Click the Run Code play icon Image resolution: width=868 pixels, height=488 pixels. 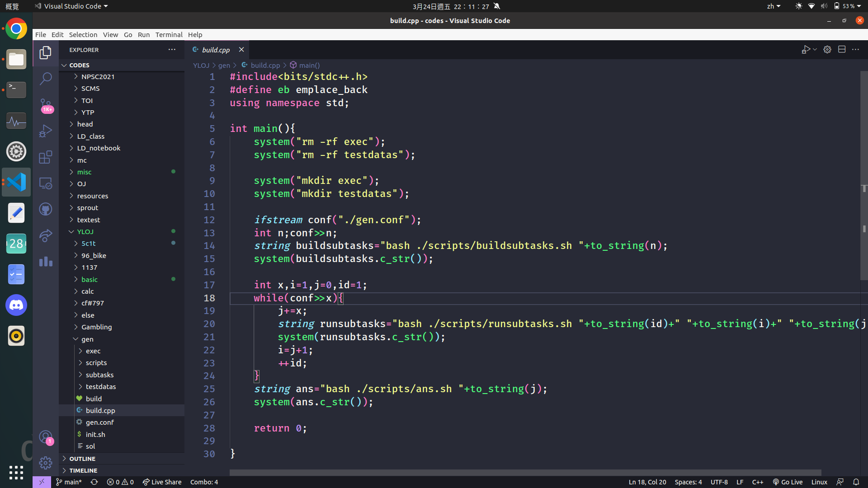806,50
